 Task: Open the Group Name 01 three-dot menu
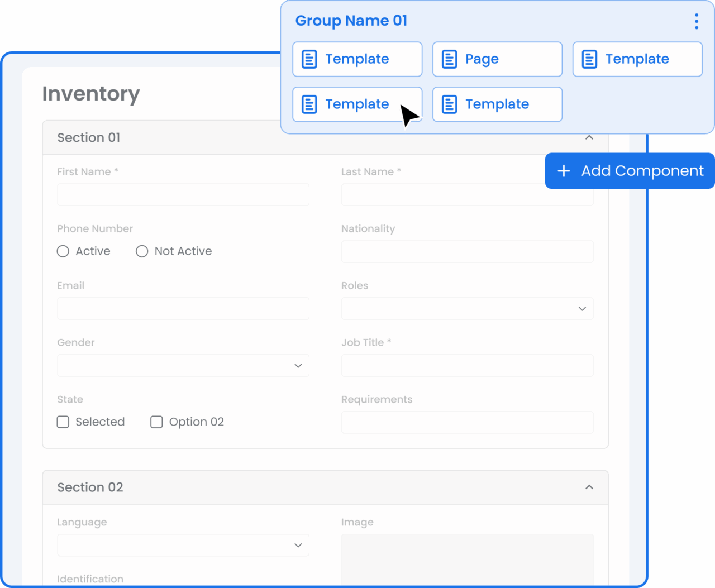(x=696, y=21)
